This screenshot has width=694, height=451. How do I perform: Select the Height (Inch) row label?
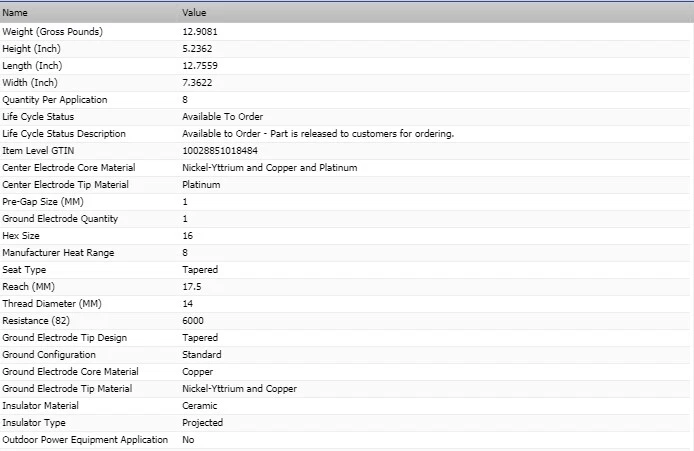pyautogui.click(x=31, y=49)
